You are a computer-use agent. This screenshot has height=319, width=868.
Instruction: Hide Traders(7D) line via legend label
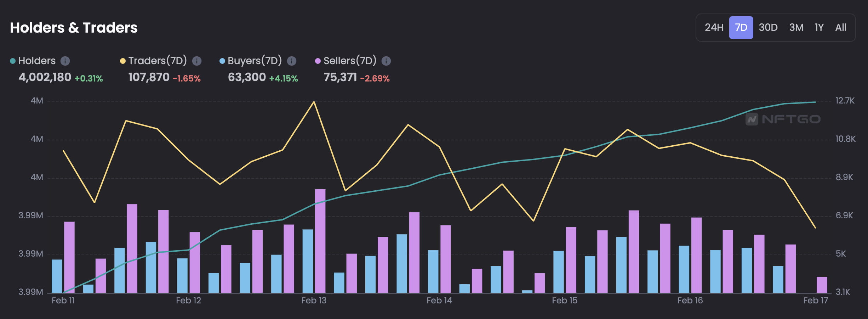coord(157,61)
